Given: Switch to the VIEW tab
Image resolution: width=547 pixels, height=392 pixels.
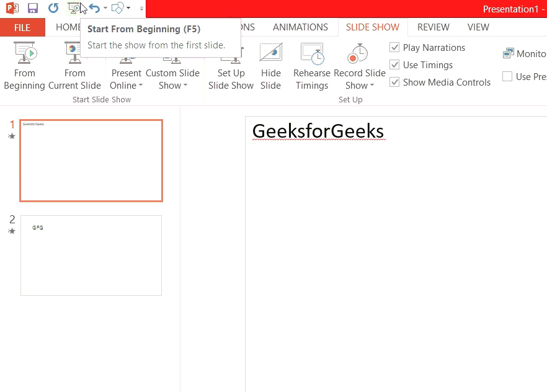Looking at the screenshot, I should 478,27.
